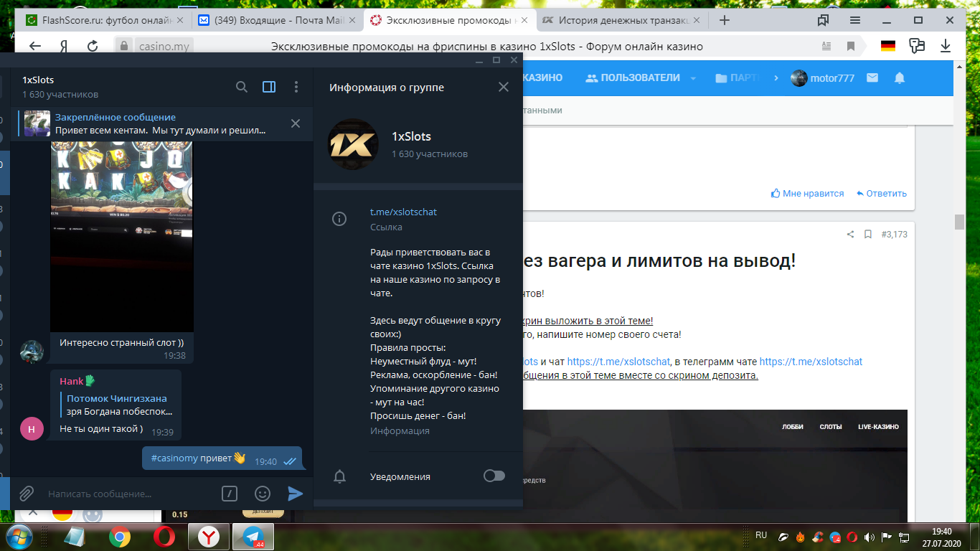Close the group info panel

504,87
